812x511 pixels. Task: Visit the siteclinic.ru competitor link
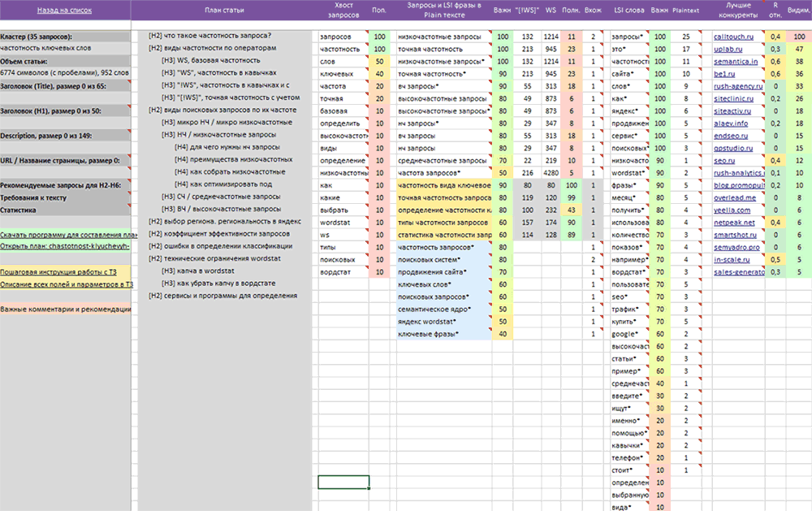tap(736, 97)
